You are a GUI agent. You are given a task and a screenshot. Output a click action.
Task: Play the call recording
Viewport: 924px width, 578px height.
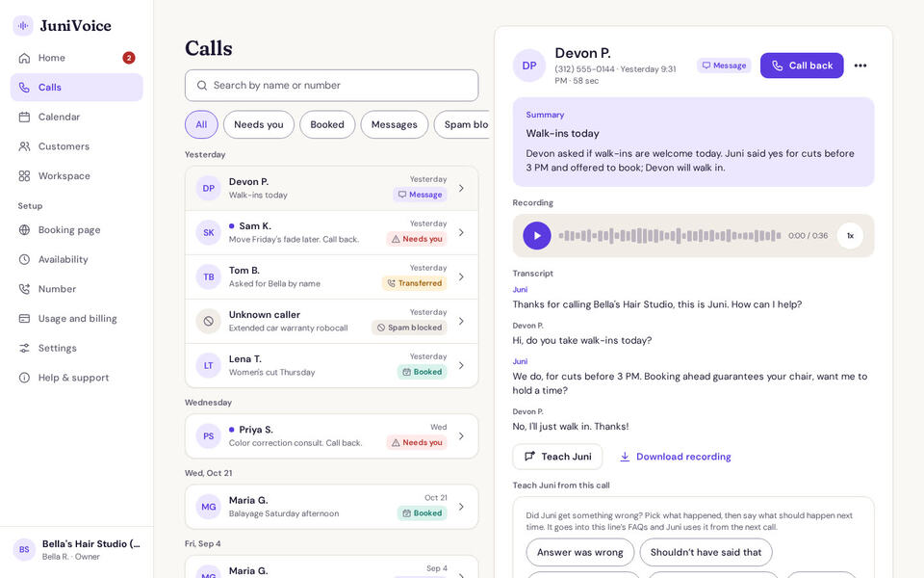pos(537,235)
